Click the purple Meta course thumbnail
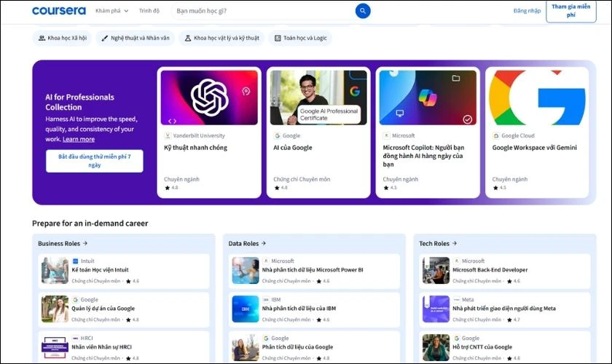612x364 pixels. point(436,309)
